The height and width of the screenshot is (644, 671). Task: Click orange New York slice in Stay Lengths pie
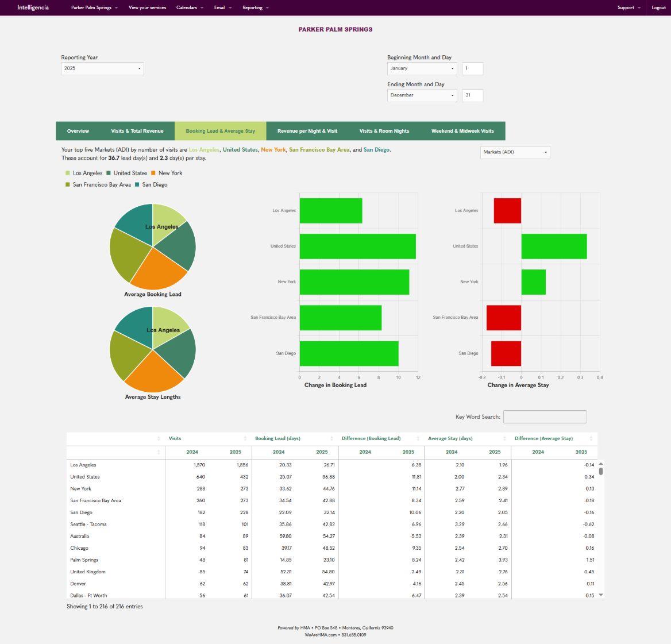click(154, 375)
